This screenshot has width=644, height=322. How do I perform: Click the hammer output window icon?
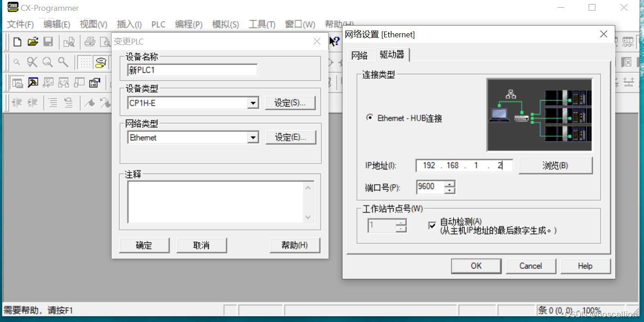[x=33, y=83]
